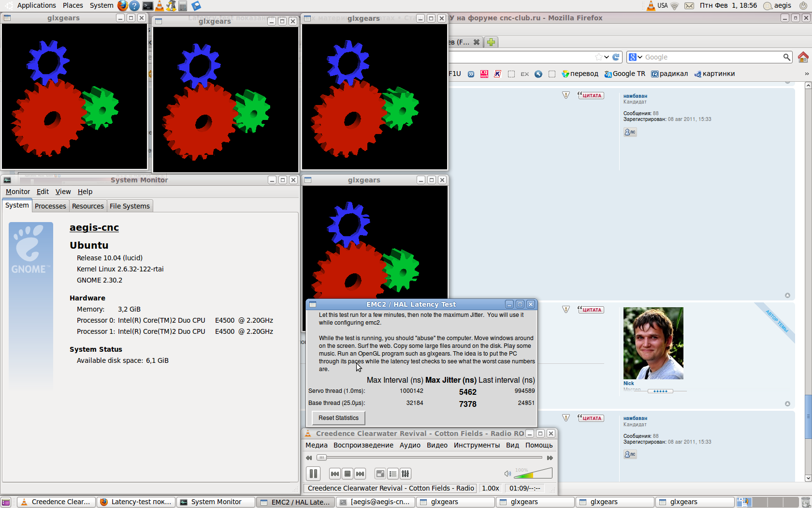Show more bookmarks chevron in Firefox
Screen dimensions: 812x508
pyautogui.click(x=806, y=74)
